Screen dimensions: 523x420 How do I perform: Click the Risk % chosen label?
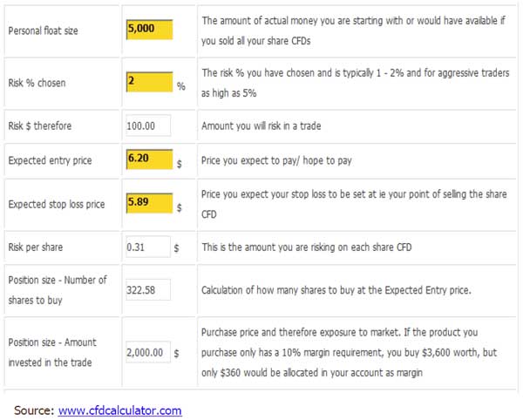(x=37, y=83)
